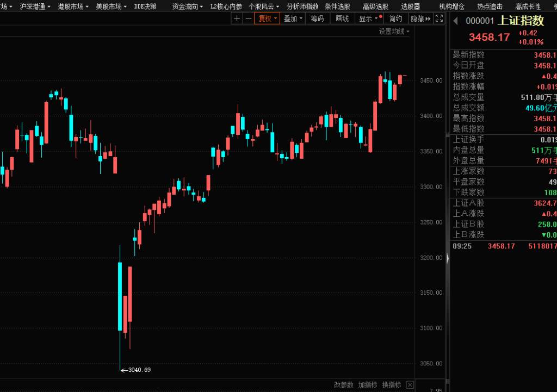The height and width of the screenshot is (392, 557).
Task: Click the 最高指数 row
Action: click(503, 118)
